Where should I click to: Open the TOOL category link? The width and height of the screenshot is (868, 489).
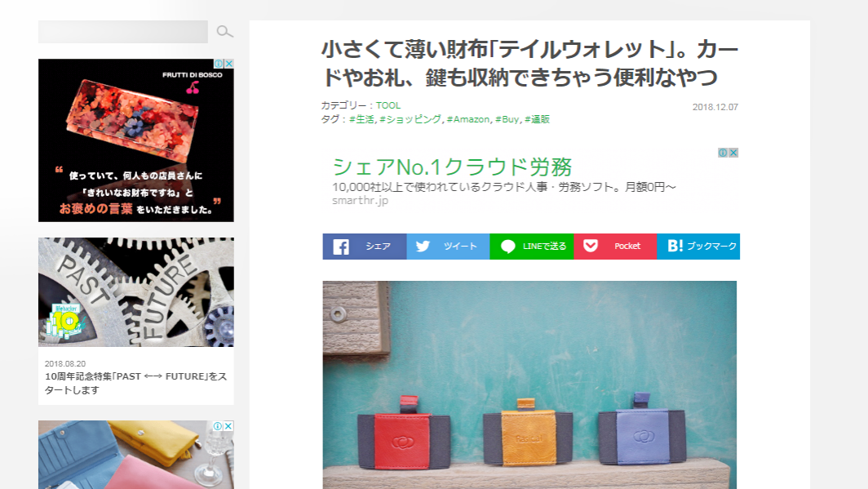388,105
